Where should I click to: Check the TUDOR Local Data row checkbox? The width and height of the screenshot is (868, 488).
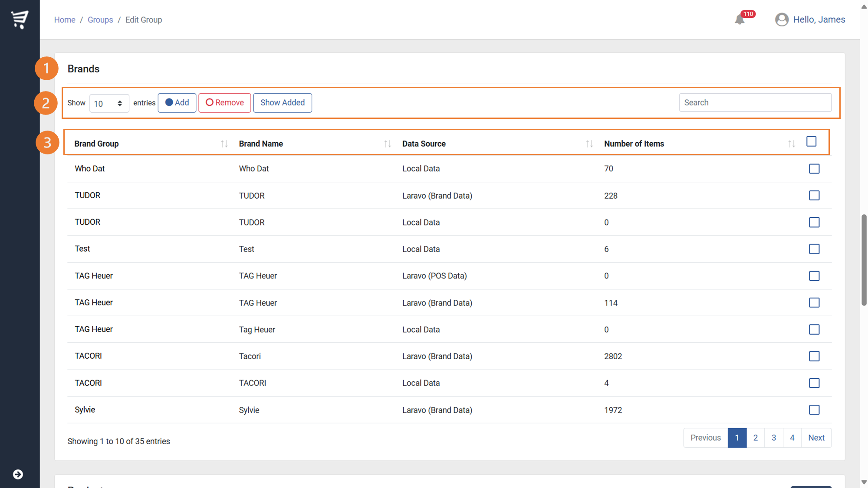(814, 222)
